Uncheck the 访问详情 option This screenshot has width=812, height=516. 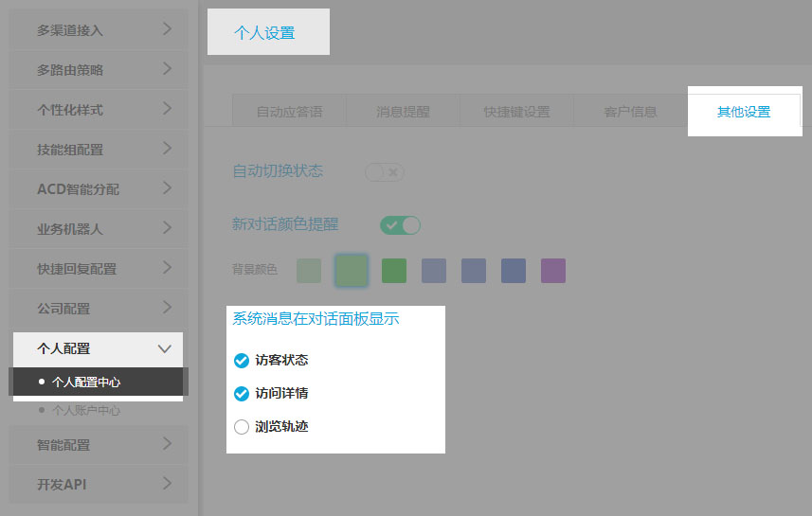241,393
